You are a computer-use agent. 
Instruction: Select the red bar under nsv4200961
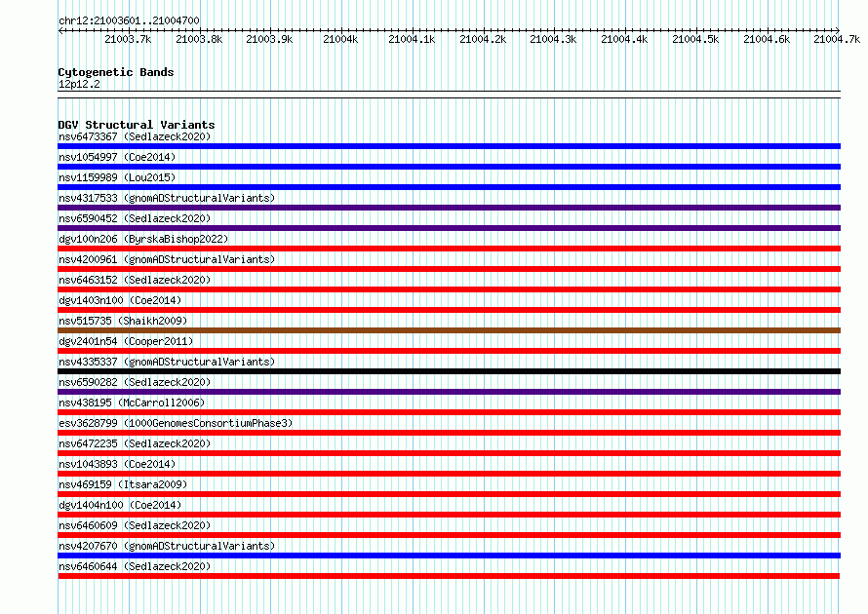[449, 269]
